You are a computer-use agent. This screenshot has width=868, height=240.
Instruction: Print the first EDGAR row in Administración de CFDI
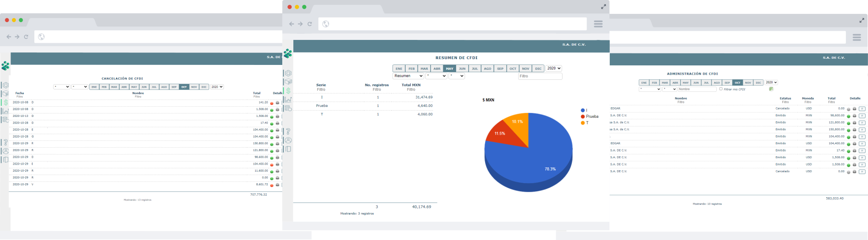tap(855, 109)
